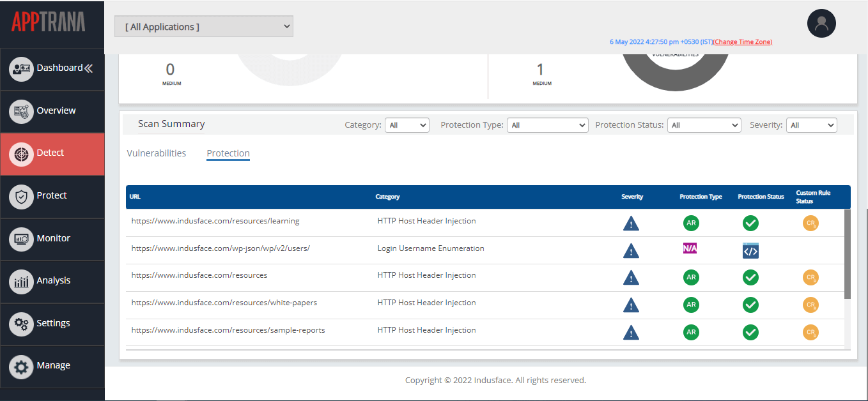Open Manage from the sidebar

click(52, 367)
